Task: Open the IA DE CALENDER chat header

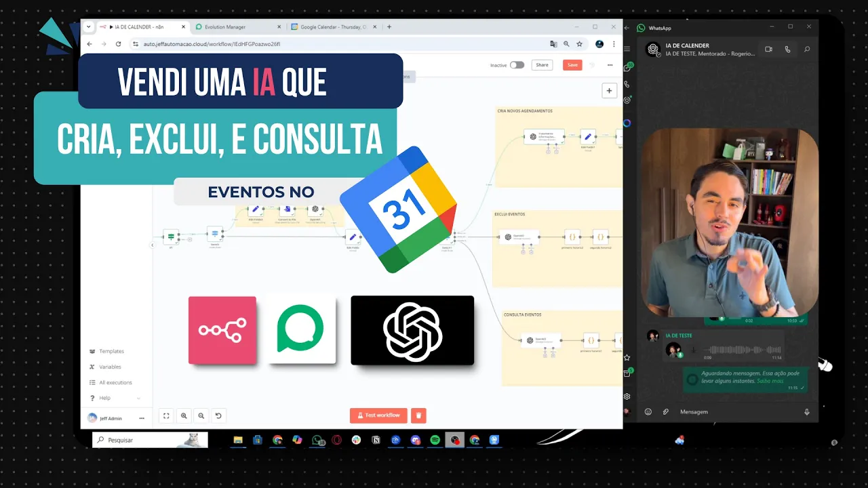Action: (700, 49)
